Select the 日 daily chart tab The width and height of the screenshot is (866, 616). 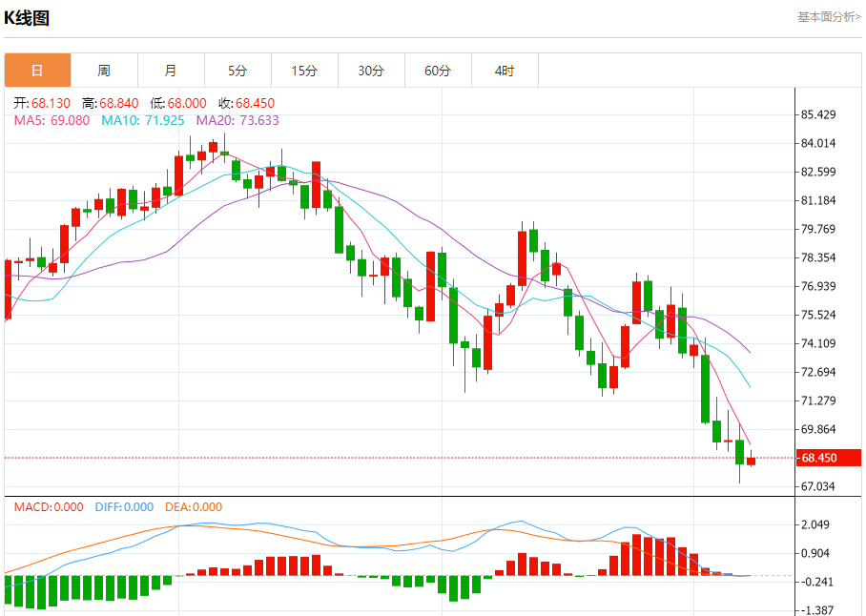pyautogui.click(x=37, y=71)
